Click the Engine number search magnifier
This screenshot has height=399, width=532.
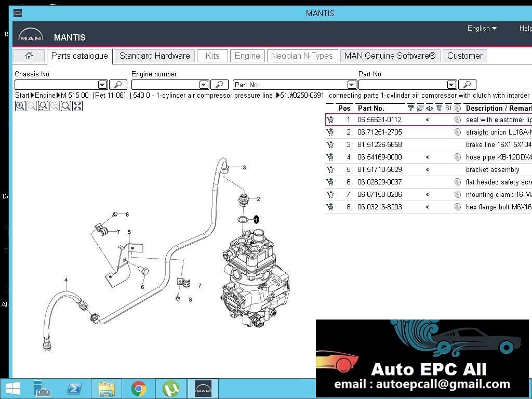point(219,84)
